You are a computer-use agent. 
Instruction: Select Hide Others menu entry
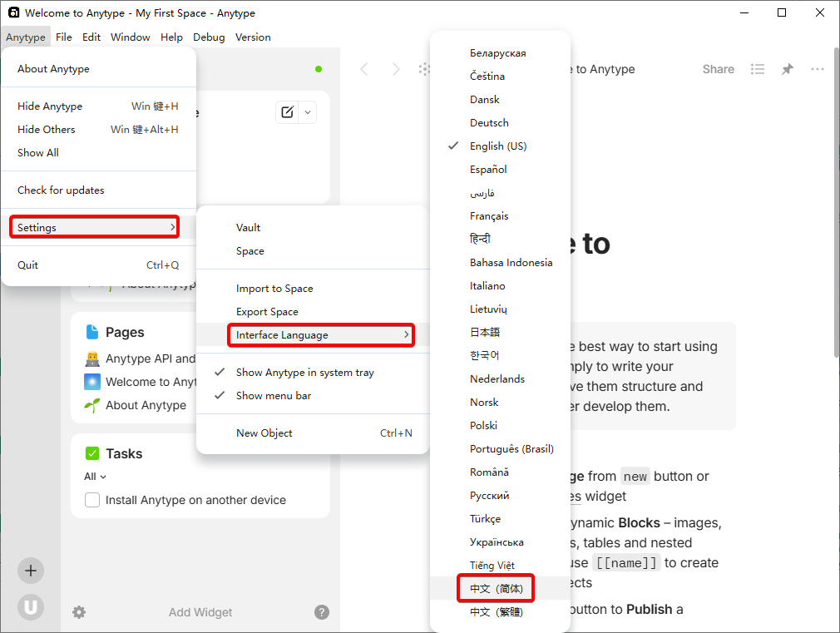99,129
